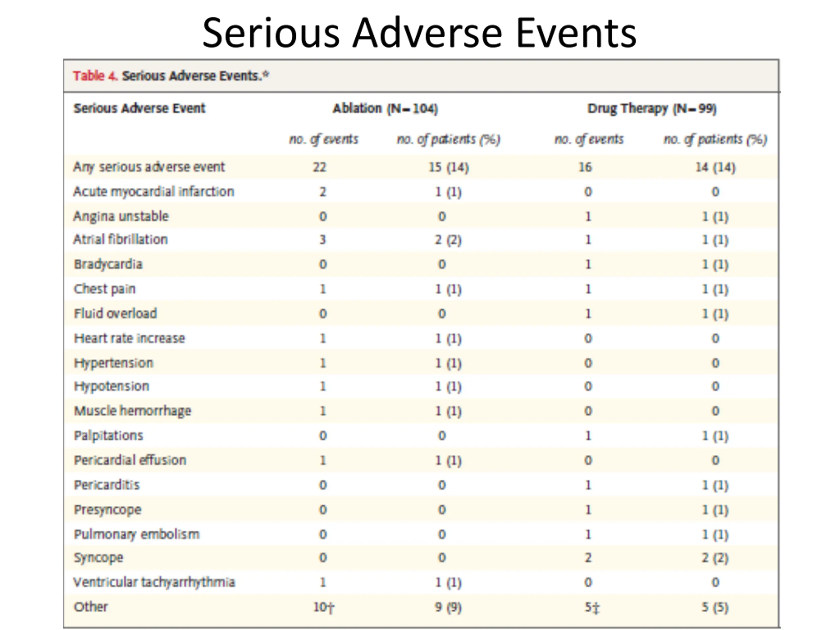Click the value 16 in drug therapy events
Screen dimensions: 840x630
(585, 167)
